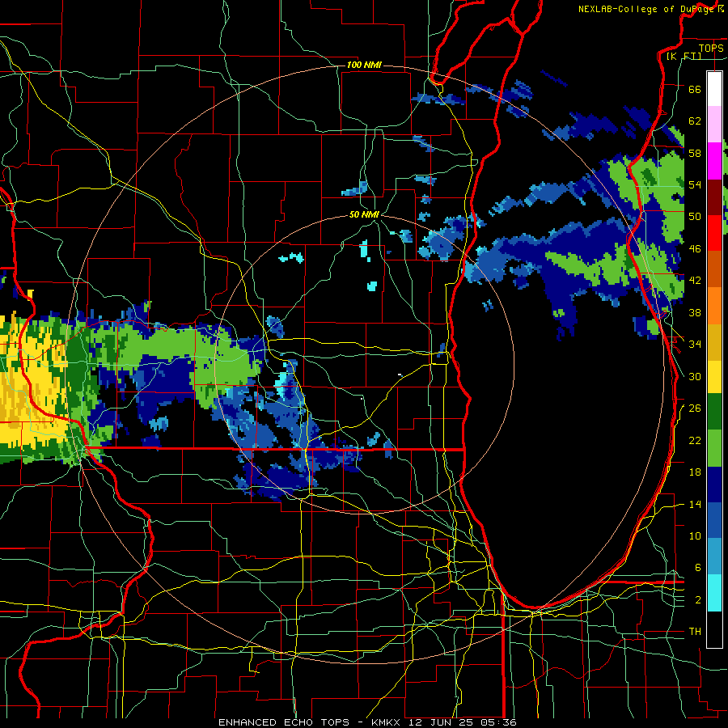Click the orange legend swatch
728x728 pixels.
pos(714,306)
